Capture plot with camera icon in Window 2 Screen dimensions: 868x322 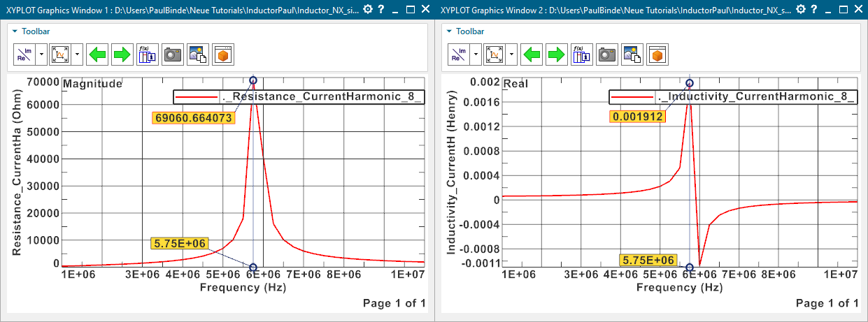(x=607, y=54)
